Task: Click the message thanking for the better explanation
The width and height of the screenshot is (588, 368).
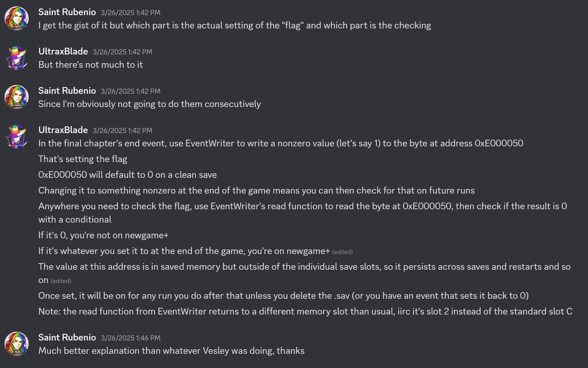Action: click(171, 351)
